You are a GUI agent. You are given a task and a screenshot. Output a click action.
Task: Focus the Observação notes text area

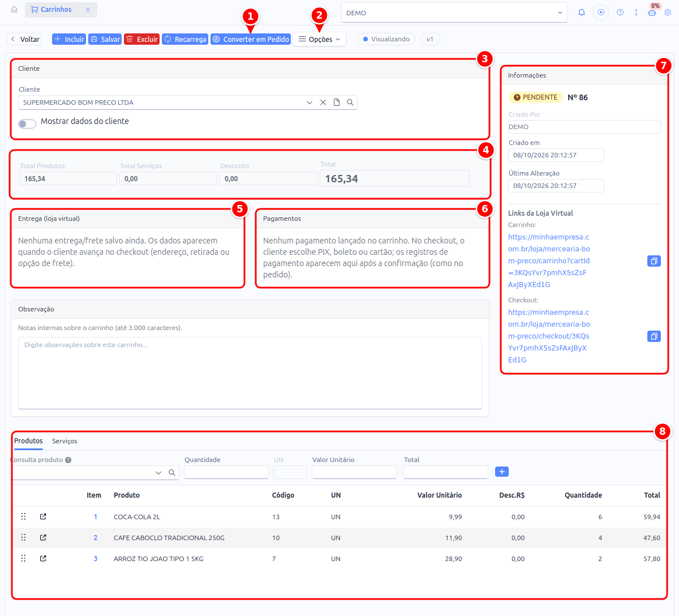[250, 373]
